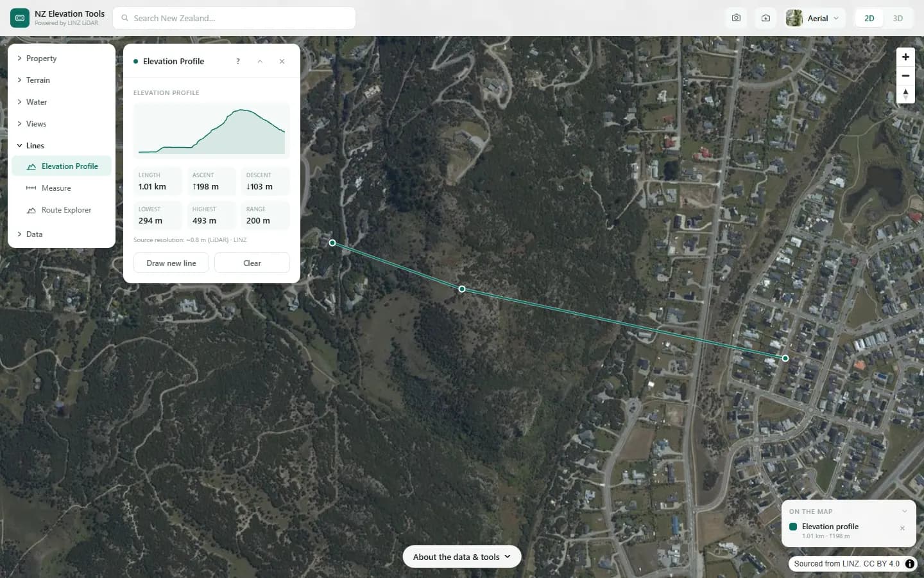Click the elevation profile chart
Screen dimensions: 924x578
212,130
